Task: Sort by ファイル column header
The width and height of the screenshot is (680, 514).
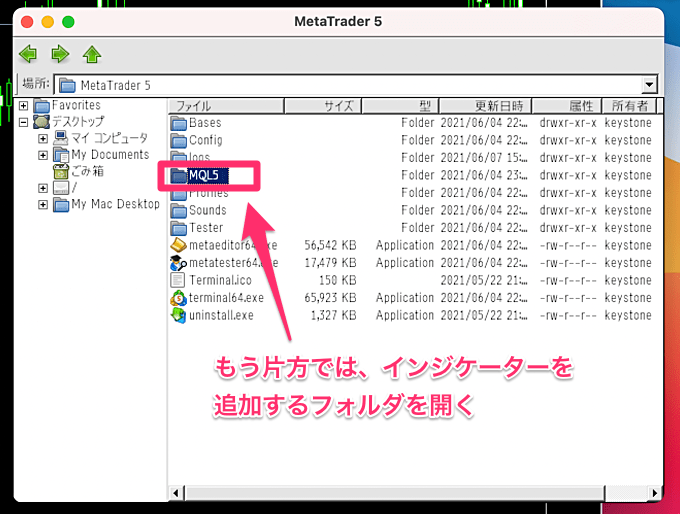Action: point(226,106)
